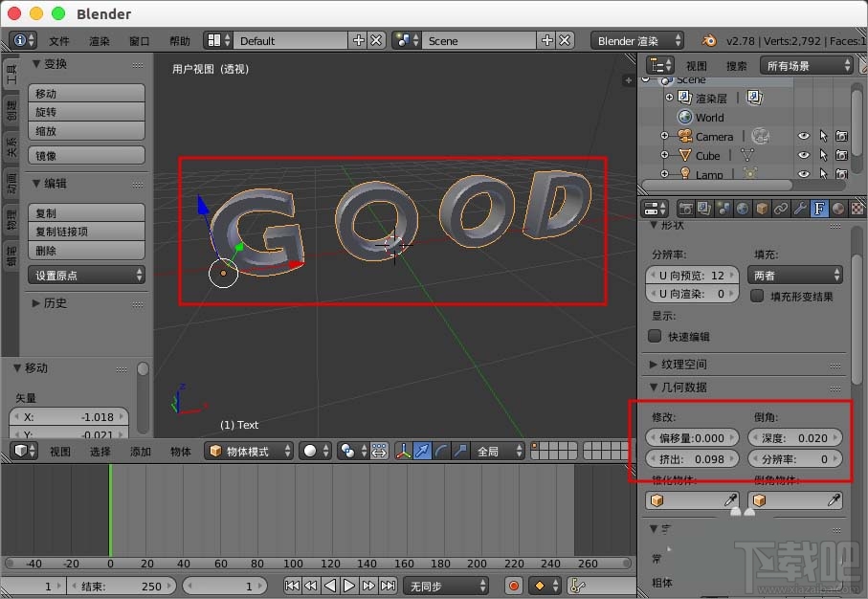Open the Constraints tab with chain icon
The height and width of the screenshot is (599, 868).
pos(780,208)
